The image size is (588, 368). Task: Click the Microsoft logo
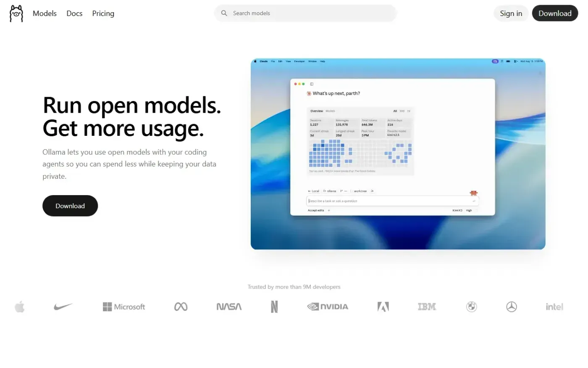[x=124, y=307]
